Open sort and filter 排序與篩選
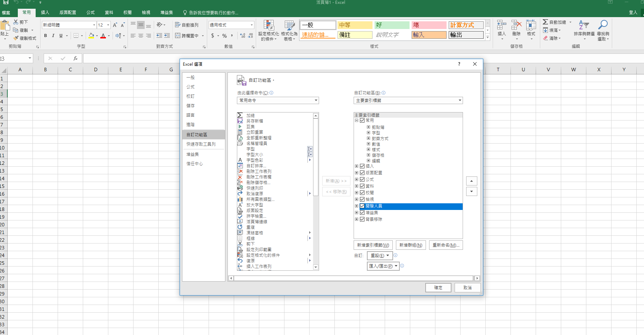 pos(584,30)
